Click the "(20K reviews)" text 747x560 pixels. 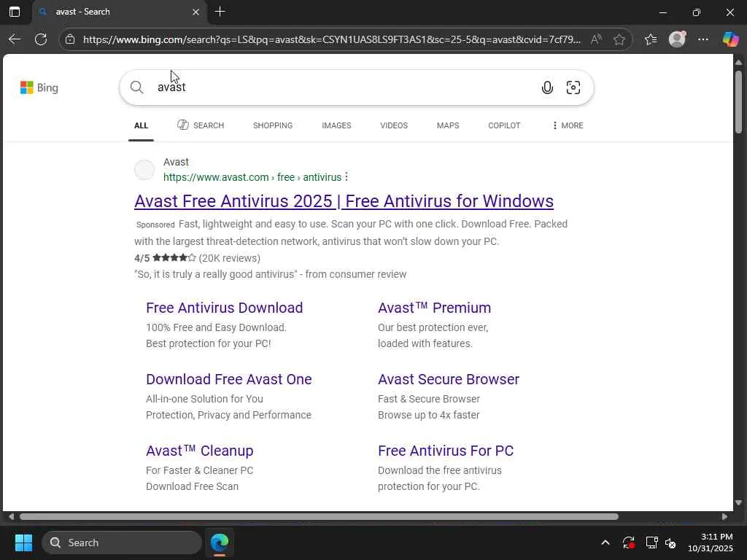click(x=230, y=258)
